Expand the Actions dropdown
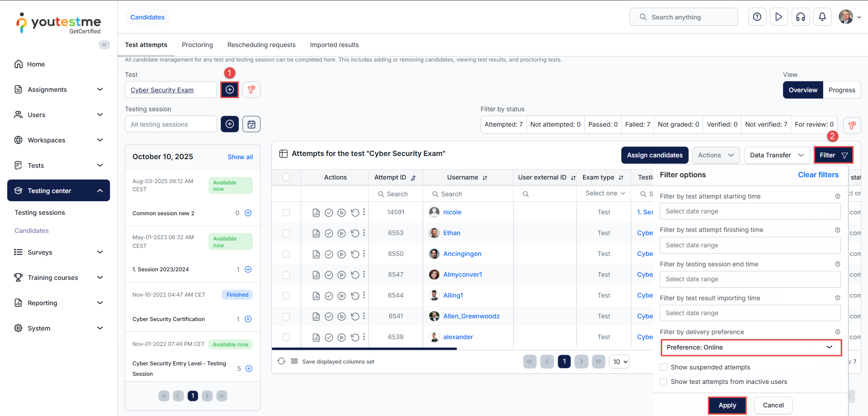This screenshot has width=868, height=416. pos(716,155)
